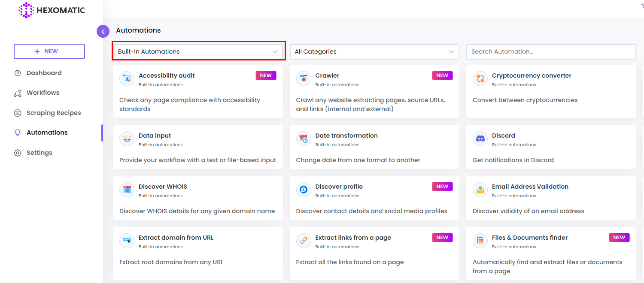Click the Hexomatic logo
Viewport: 644px width, 283px height.
tap(52, 10)
